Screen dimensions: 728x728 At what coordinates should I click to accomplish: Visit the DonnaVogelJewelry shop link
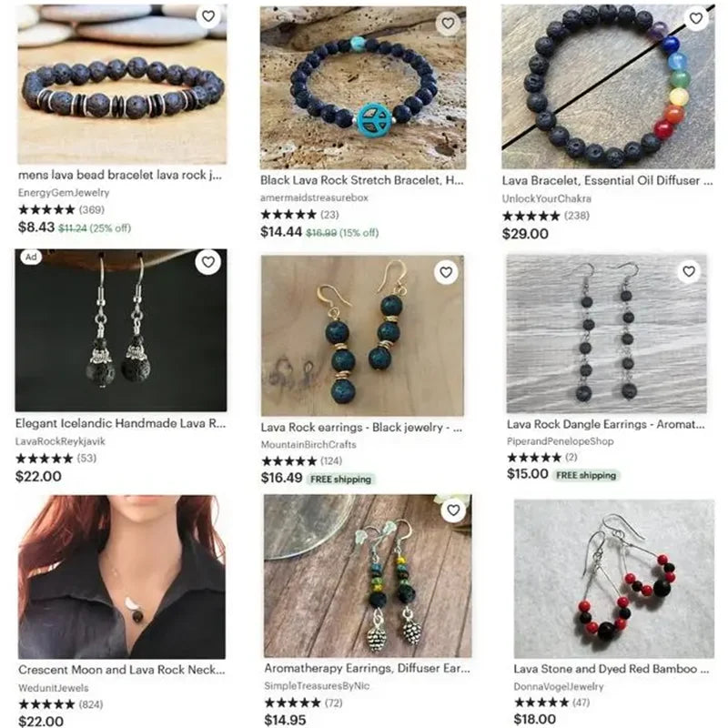(558, 687)
